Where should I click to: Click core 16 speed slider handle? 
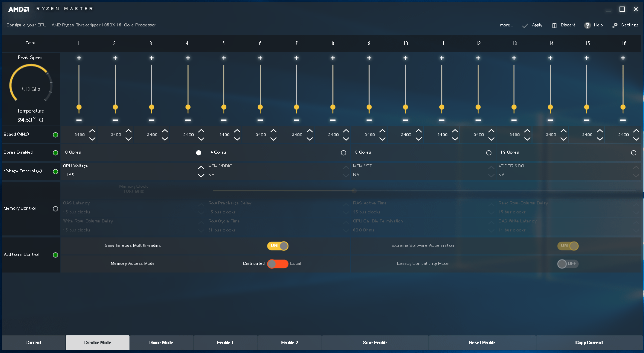tap(623, 108)
